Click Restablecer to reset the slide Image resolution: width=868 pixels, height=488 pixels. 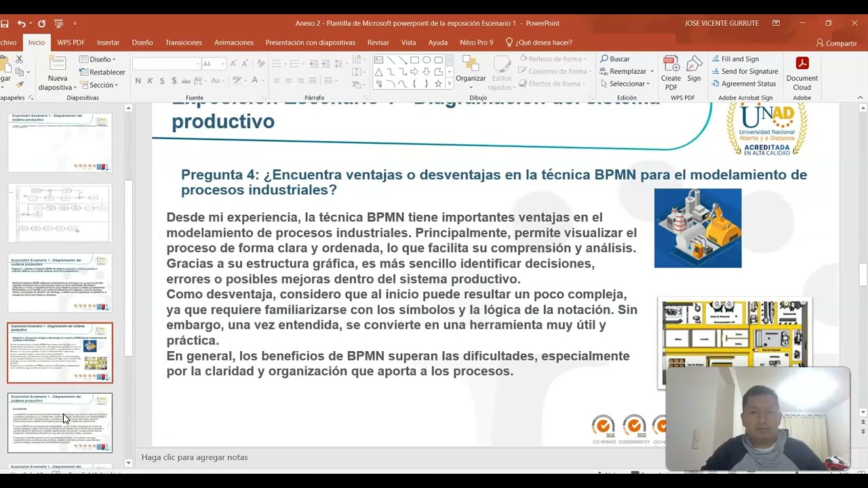point(102,72)
